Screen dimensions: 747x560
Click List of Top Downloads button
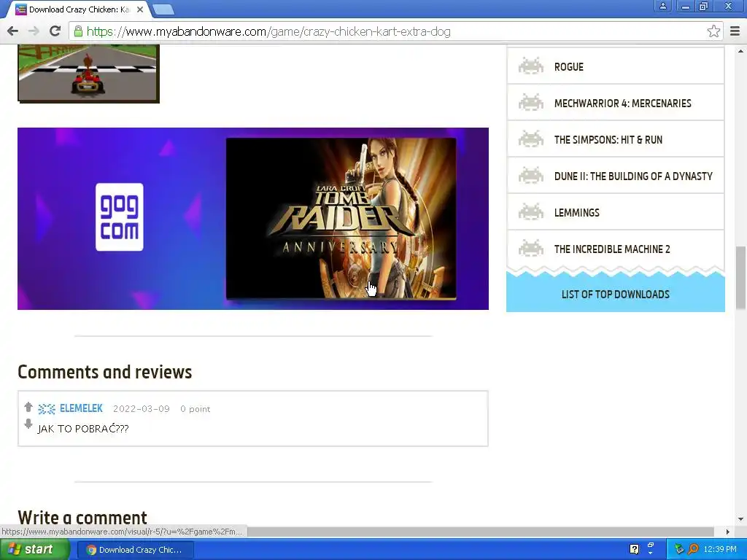615,295
